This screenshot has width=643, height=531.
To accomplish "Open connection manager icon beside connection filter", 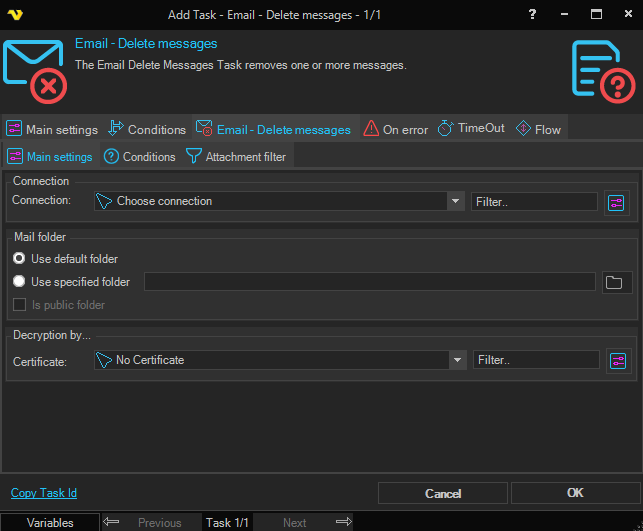I will point(615,202).
